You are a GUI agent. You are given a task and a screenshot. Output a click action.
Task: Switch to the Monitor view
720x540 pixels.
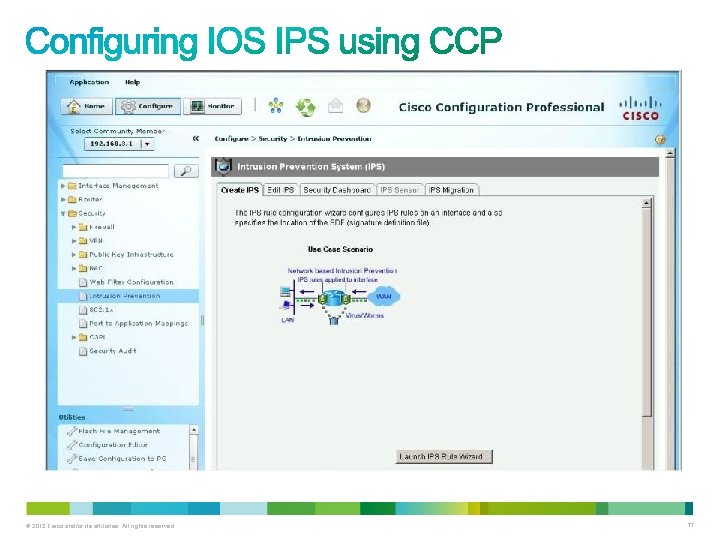pyautogui.click(x=212, y=106)
